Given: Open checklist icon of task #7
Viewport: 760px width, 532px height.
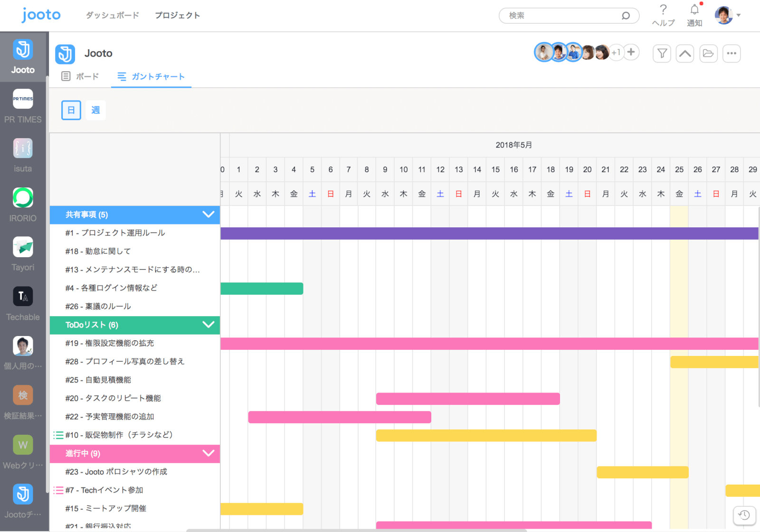Looking at the screenshot, I should point(58,490).
